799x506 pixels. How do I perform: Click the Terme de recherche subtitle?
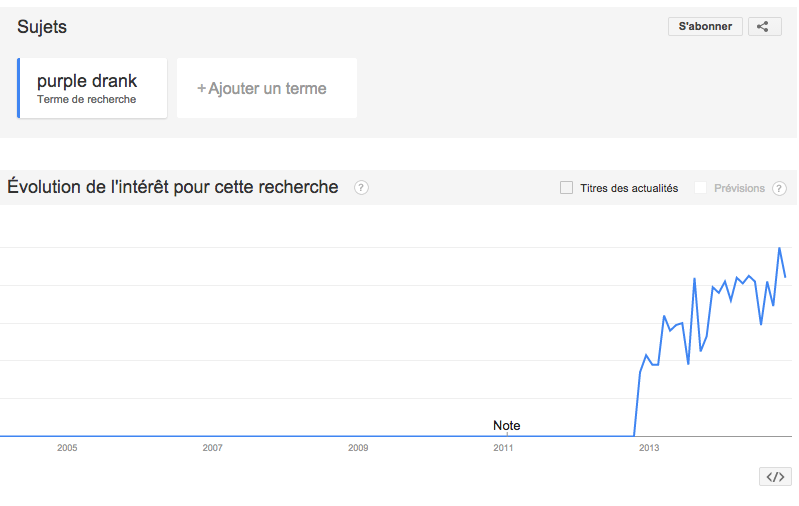coord(87,99)
